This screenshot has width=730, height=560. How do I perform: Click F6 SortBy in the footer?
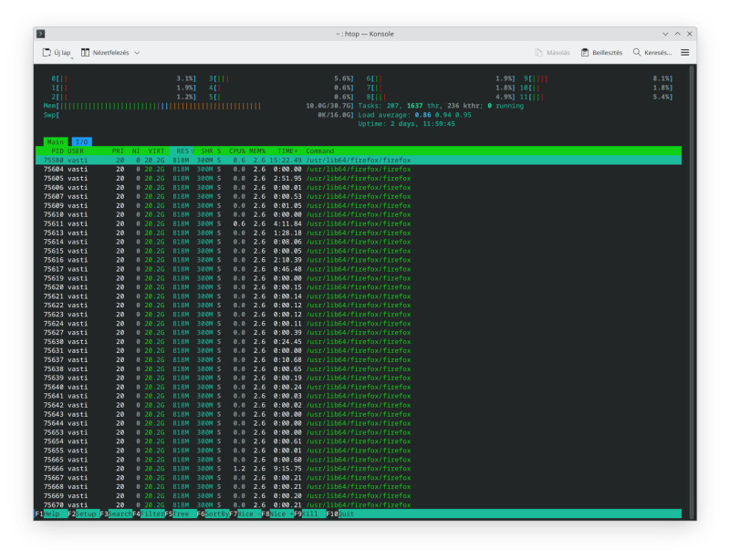tap(213, 513)
